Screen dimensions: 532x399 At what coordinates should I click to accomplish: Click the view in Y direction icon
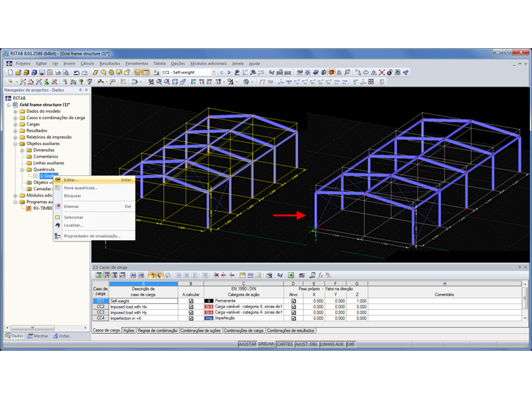202,82
